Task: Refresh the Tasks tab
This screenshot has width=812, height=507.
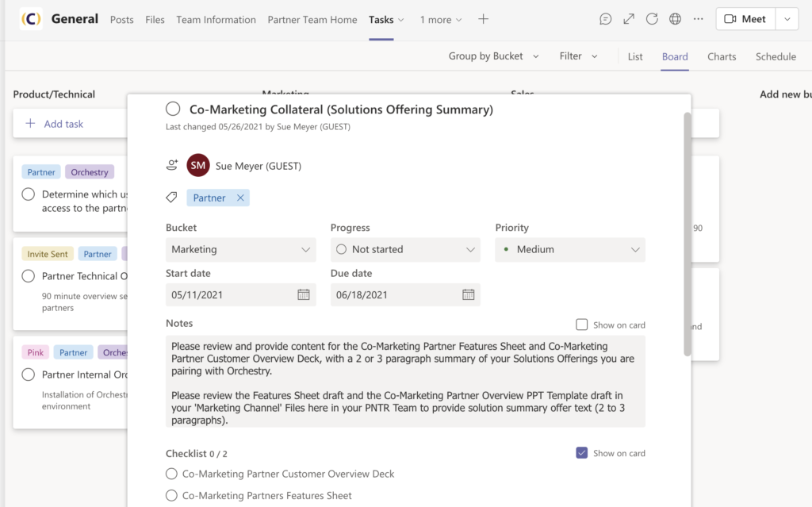Action: coord(651,18)
